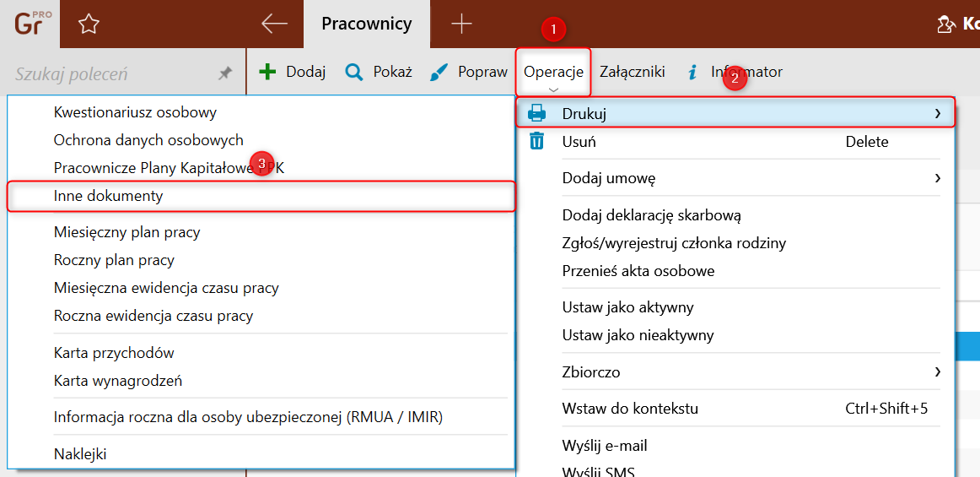This screenshot has width=980, height=477.
Task: Open the Informator toolbar item
Action: (735, 72)
